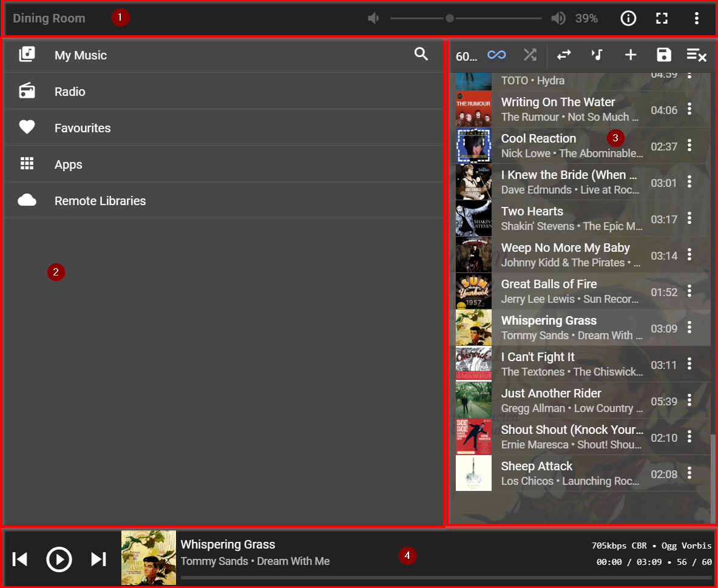This screenshot has width=718, height=588.
Task: Clear the play queue
Action: (696, 55)
